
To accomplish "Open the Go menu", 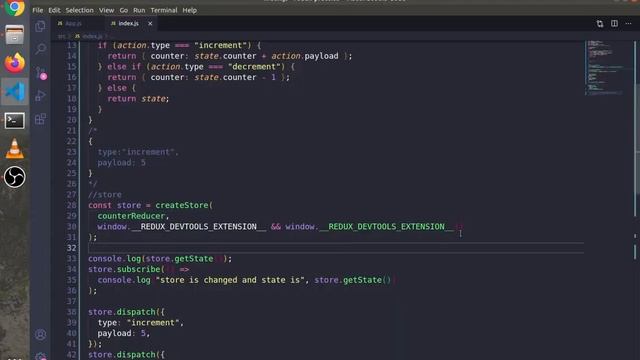I will [124, 10].
